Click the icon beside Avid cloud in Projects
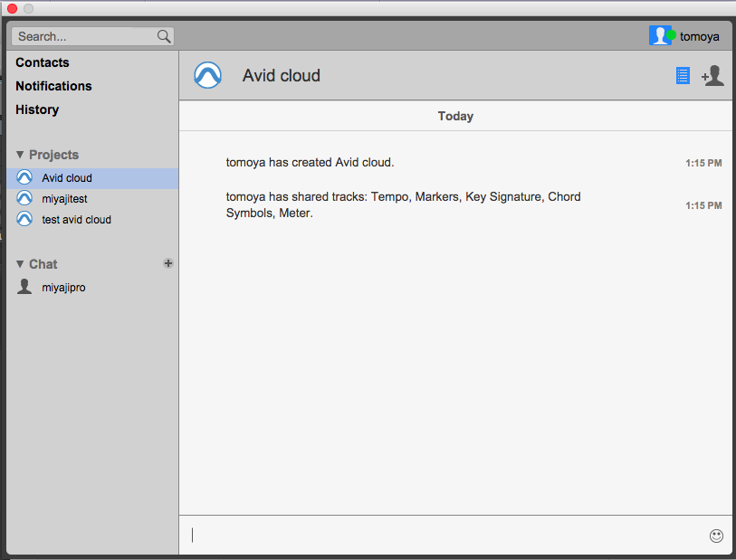 pos(24,177)
